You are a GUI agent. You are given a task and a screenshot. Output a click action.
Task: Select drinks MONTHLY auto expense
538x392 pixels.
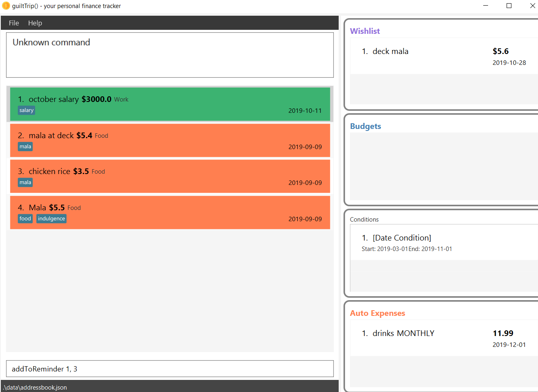(x=444, y=338)
